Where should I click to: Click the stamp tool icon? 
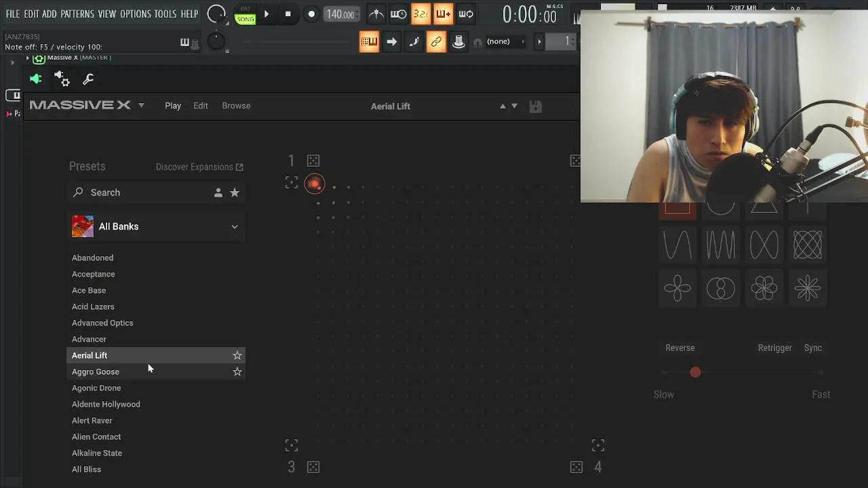click(x=458, y=42)
